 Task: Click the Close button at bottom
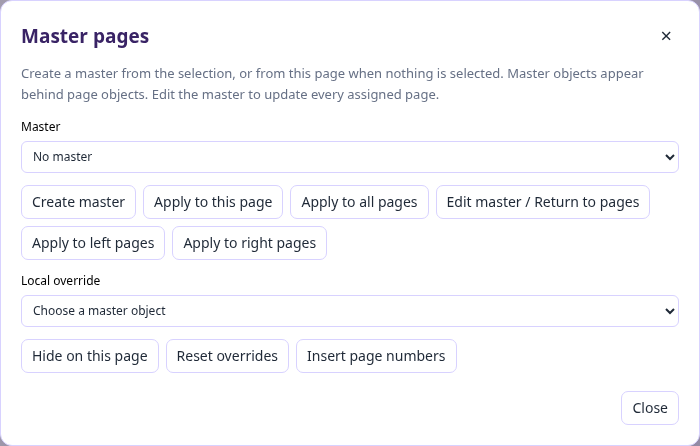650,408
